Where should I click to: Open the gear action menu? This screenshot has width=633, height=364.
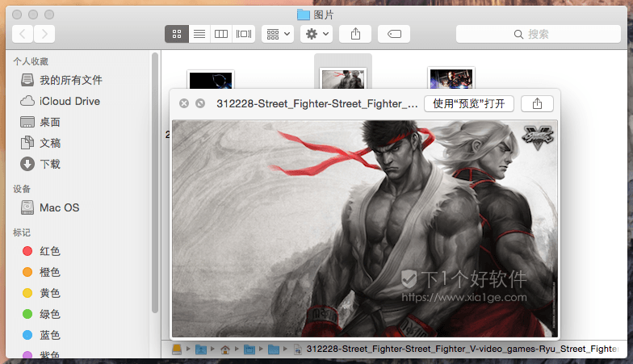click(316, 34)
